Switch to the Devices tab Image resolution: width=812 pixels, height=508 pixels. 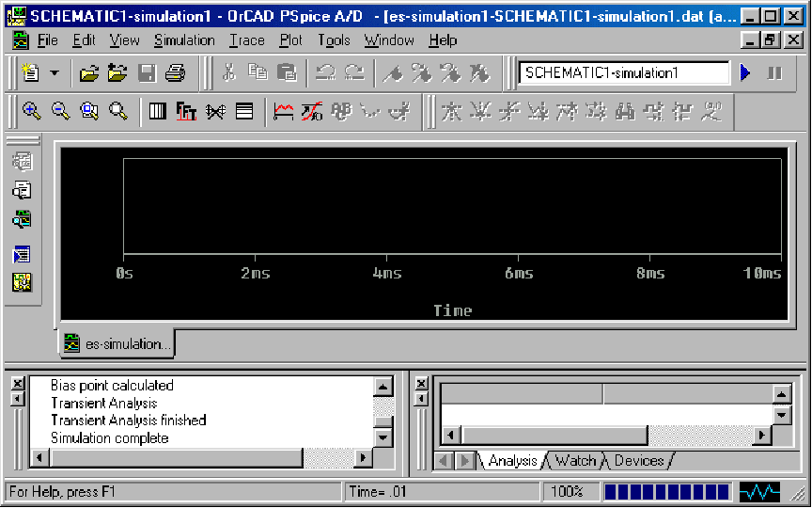click(639, 460)
